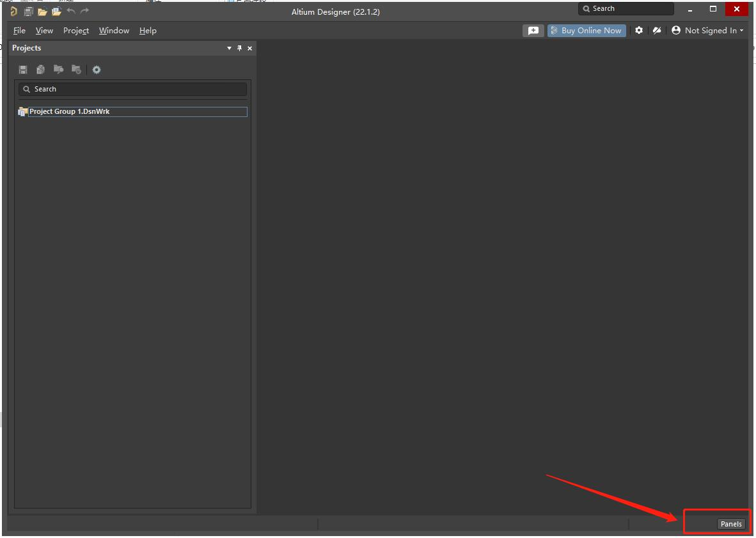Click the Projects panel search field

coord(132,89)
